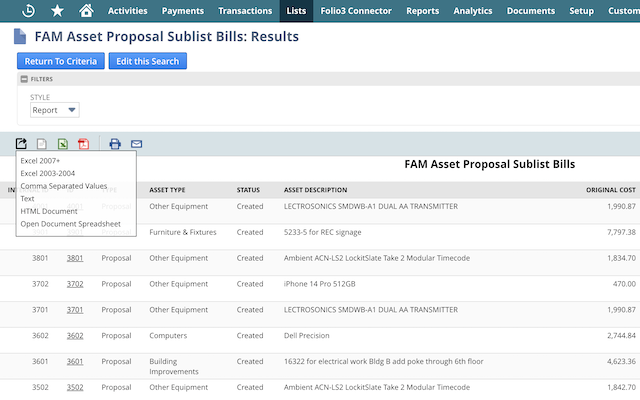640x400 pixels.
Task: Select 'Building Improvements' asset type cell
Action: click(x=174, y=367)
